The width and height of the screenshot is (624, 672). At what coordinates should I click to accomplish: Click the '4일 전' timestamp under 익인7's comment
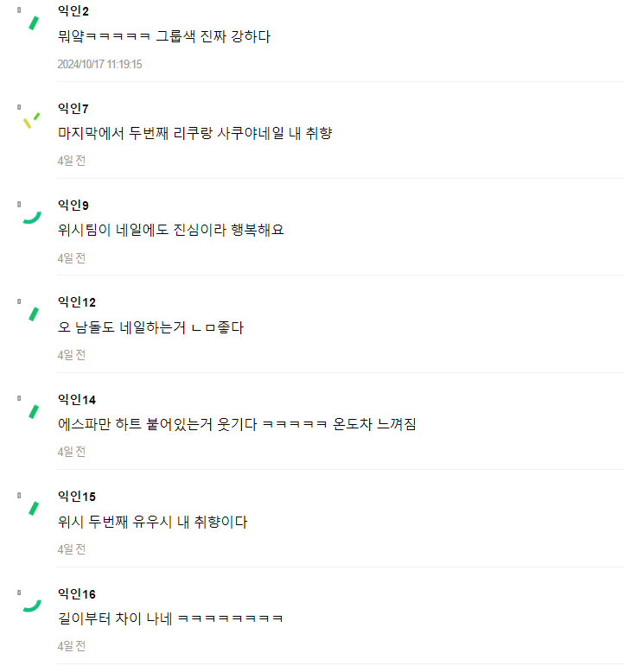[x=72, y=161]
